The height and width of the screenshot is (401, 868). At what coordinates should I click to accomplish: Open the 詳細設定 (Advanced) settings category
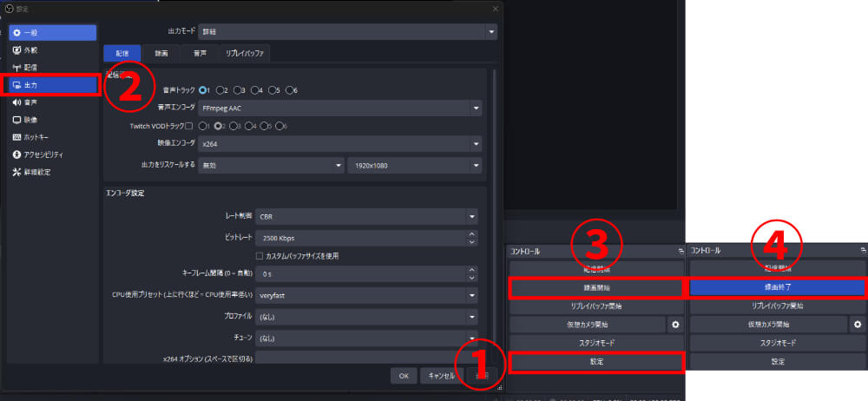point(53,172)
